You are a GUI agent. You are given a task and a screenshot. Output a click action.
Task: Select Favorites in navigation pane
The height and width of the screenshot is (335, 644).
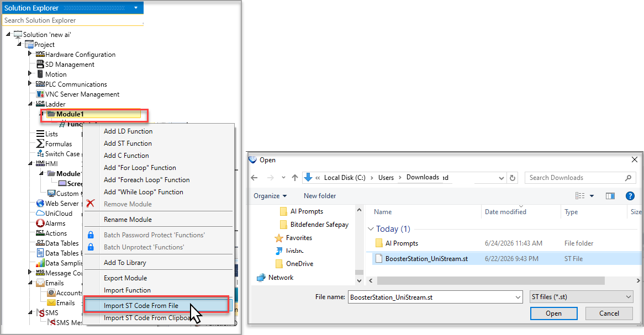pyautogui.click(x=299, y=238)
